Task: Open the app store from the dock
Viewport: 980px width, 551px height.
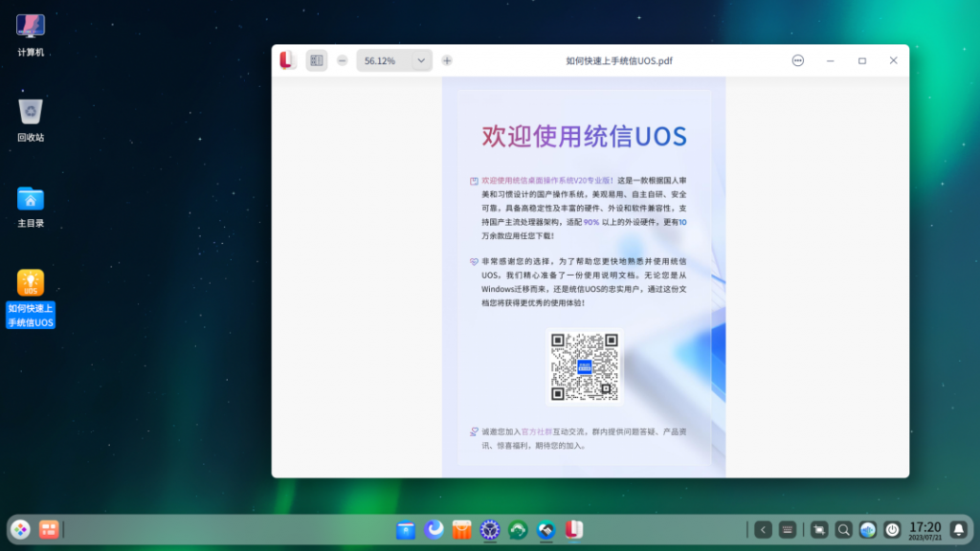Action: (462, 530)
